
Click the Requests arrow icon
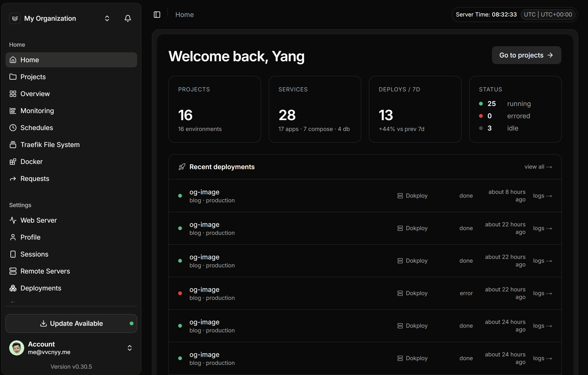(13, 179)
